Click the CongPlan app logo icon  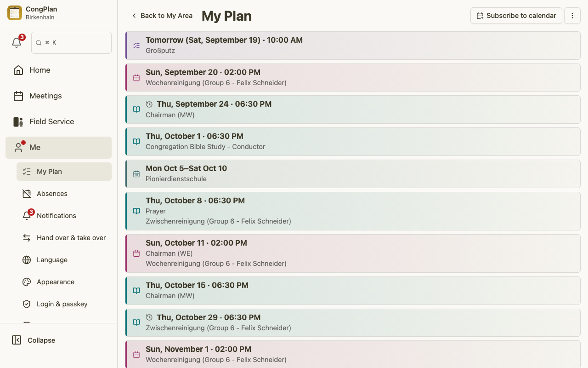click(x=15, y=13)
